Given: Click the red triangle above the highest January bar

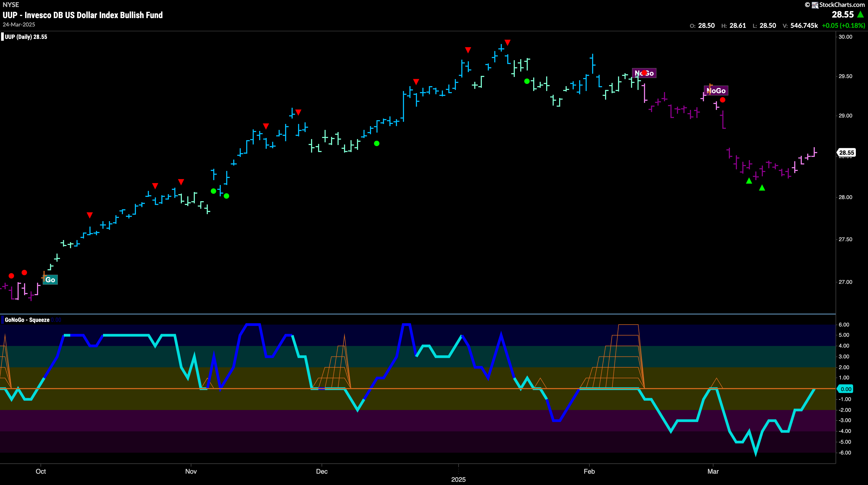Looking at the screenshot, I should tap(508, 43).
